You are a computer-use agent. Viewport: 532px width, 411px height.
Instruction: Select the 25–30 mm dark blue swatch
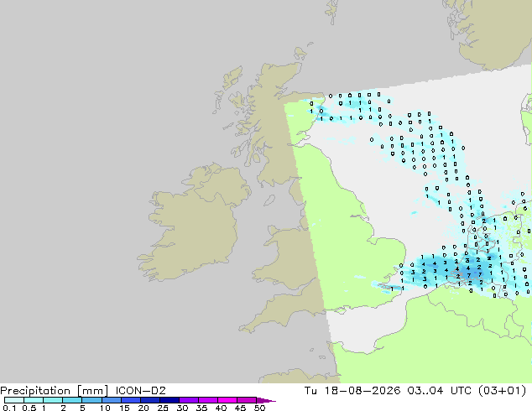pyautogui.click(x=169, y=400)
